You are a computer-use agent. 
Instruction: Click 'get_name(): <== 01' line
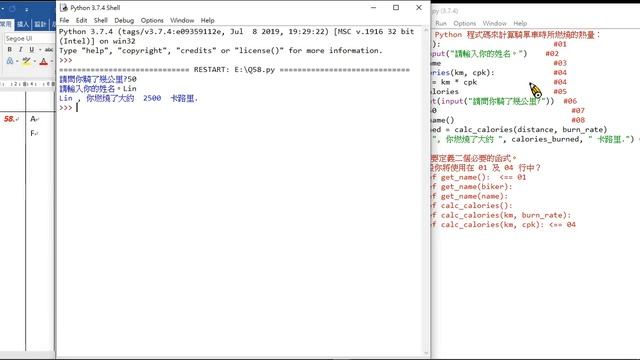pyautogui.click(x=483, y=177)
